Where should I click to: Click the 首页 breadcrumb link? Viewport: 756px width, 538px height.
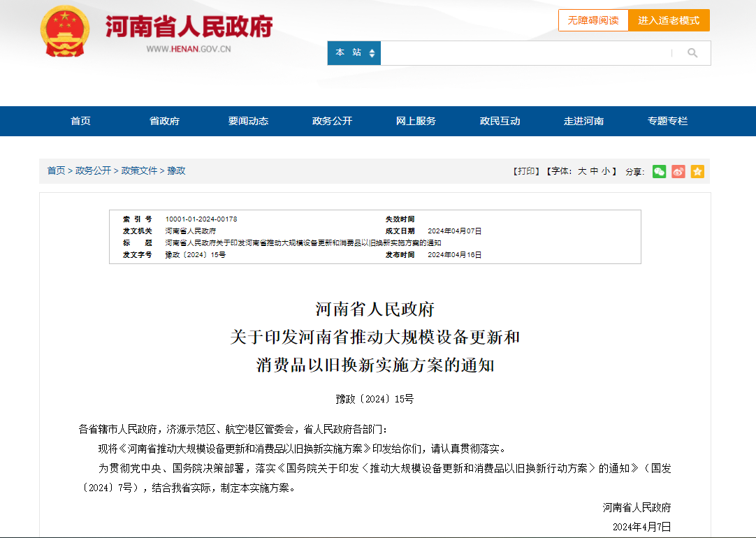[56, 170]
